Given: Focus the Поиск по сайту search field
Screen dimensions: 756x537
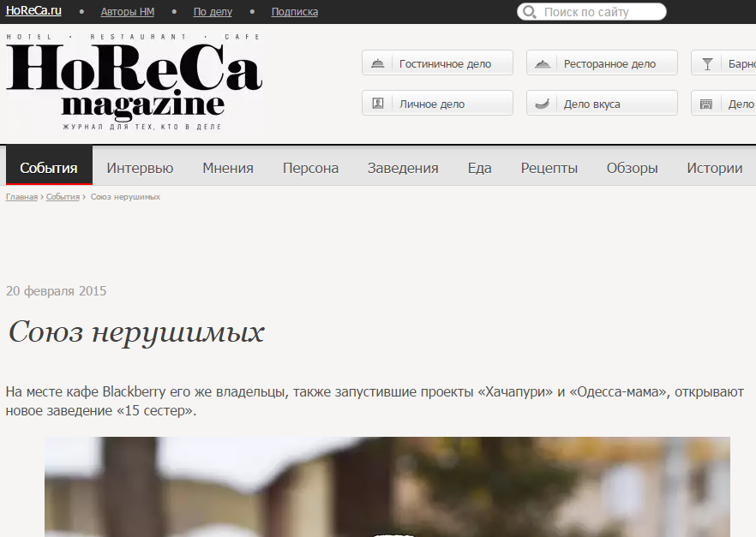Looking at the screenshot, I should [x=591, y=12].
